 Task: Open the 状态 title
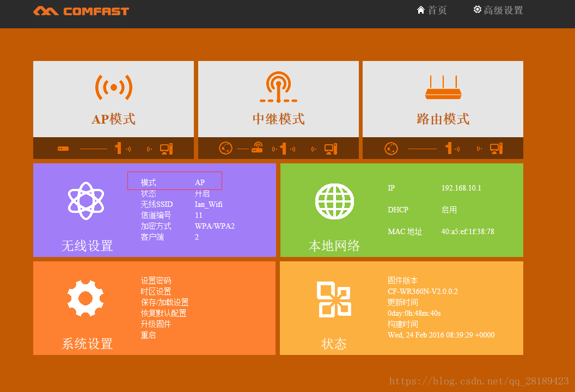point(334,344)
